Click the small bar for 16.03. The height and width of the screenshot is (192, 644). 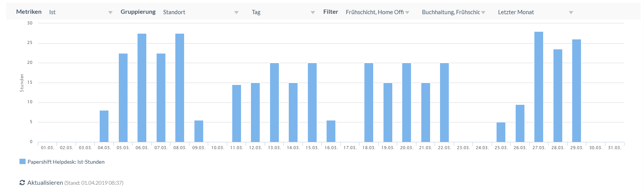(331, 131)
